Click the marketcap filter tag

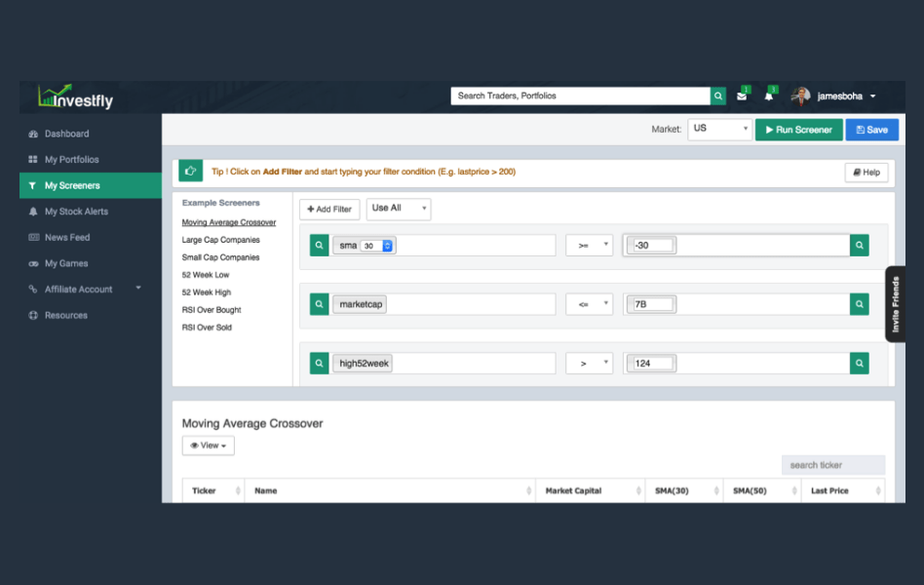(360, 304)
